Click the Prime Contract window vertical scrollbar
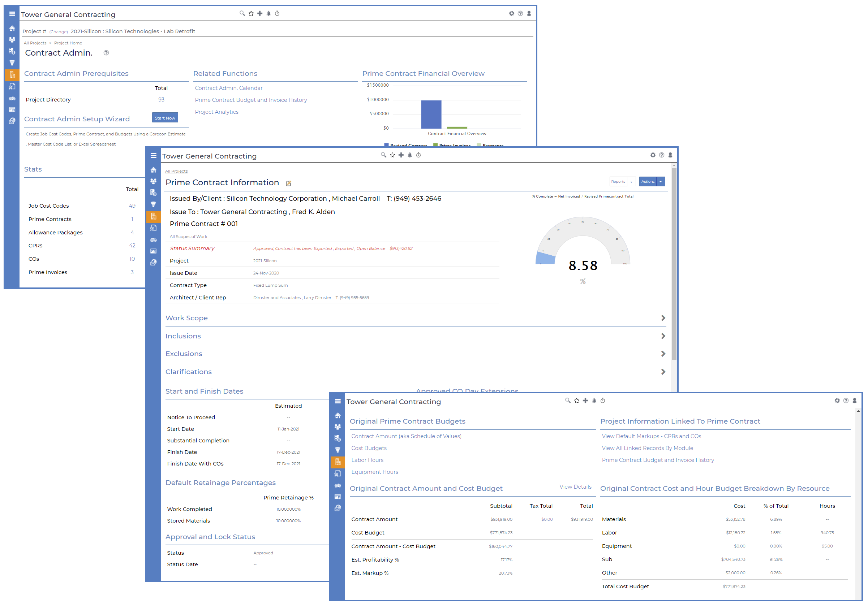 pyautogui.click(x=674, y=264)
